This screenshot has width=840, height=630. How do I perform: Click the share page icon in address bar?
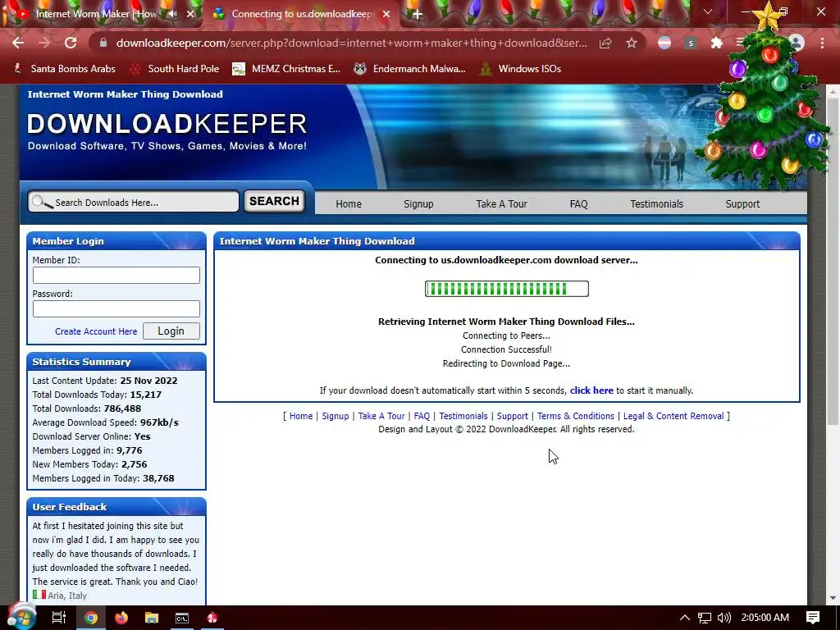point(605,43)
